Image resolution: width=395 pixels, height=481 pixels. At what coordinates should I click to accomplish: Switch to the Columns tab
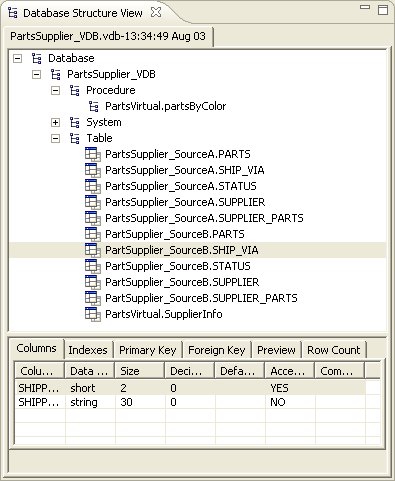pyautogui.click(x=36, y=349)
